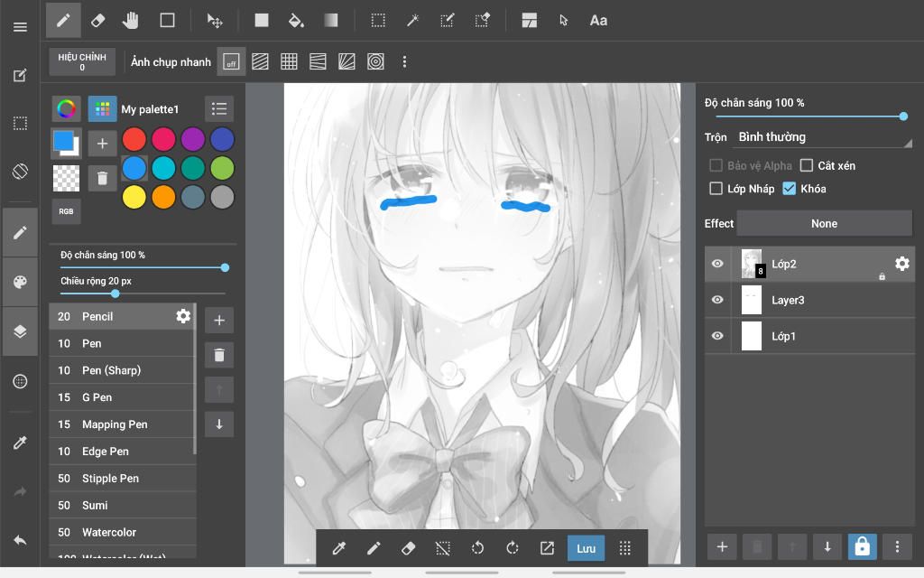Viewport: 924px width, 578px height.
Task: Move selected brush down in list
Action: (219, 424)
